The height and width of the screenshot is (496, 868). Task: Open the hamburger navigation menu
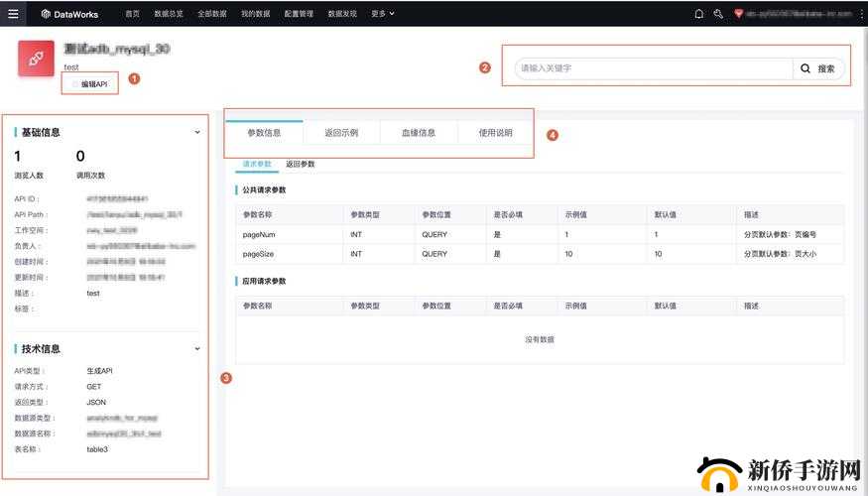13,13
